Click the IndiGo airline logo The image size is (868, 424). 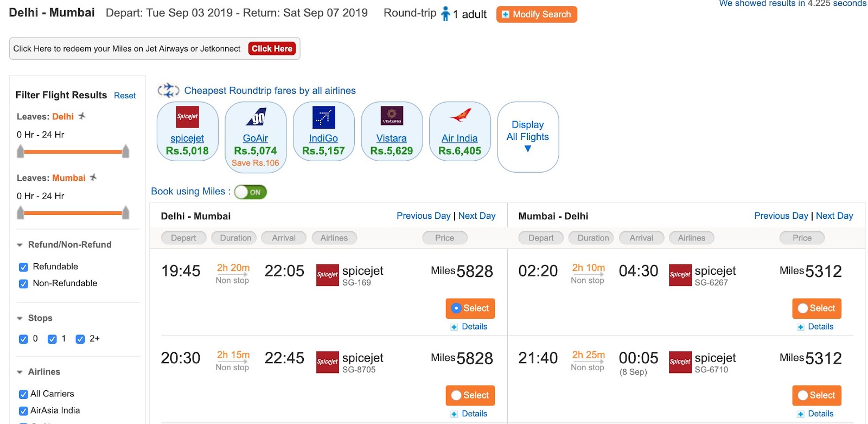323,117
